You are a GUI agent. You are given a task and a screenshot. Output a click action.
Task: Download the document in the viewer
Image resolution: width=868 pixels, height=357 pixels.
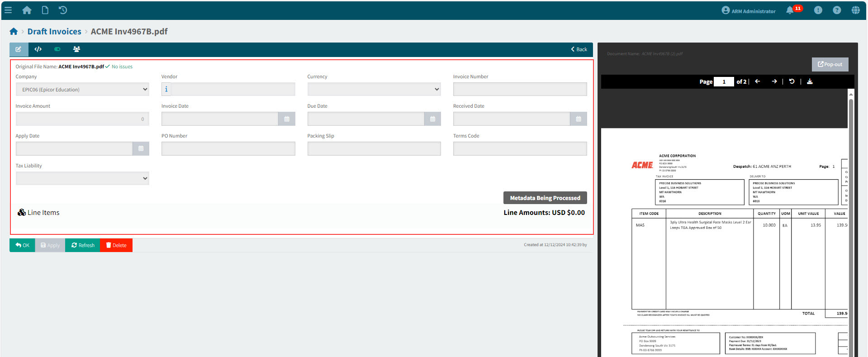pyautogui.click(x=810, y=81)
